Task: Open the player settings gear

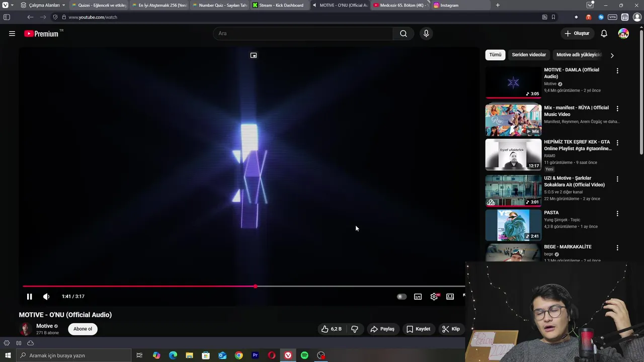Action: coord(434,297)
